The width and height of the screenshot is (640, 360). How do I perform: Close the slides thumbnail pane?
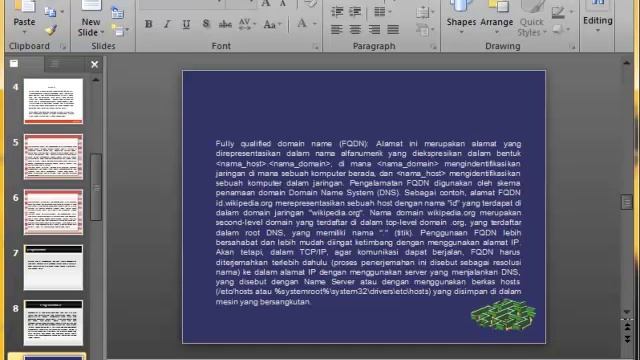94,64
